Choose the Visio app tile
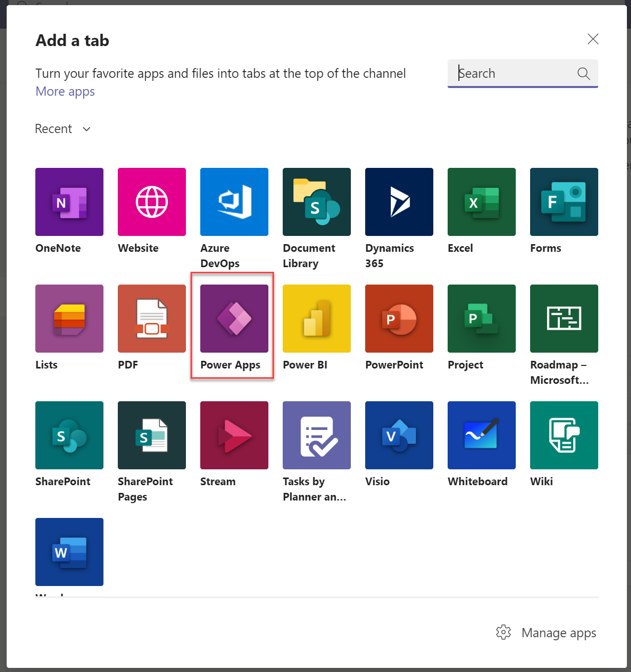This screenshot has height=672, width=631. click(x=399, y=435)
